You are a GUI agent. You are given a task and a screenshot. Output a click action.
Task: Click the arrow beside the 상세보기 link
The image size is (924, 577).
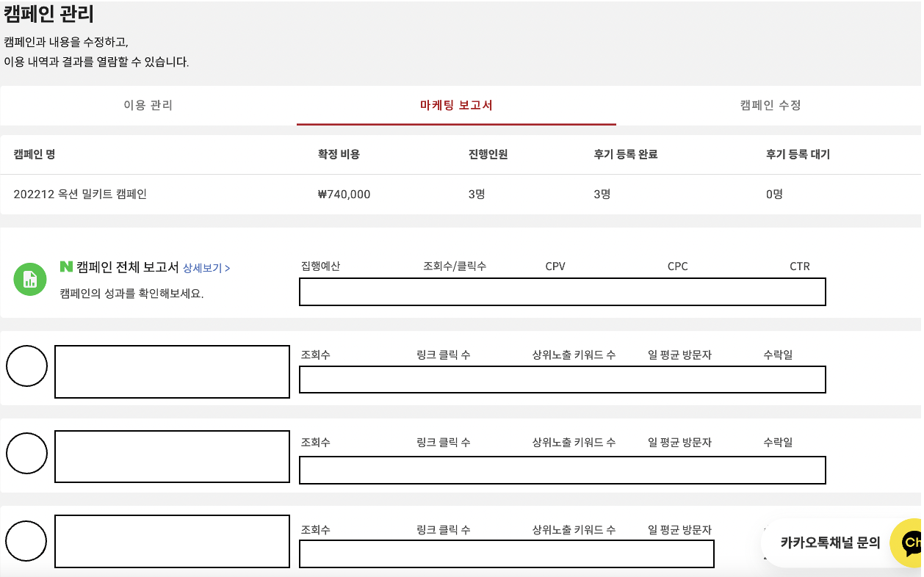(x=226, y=268)
